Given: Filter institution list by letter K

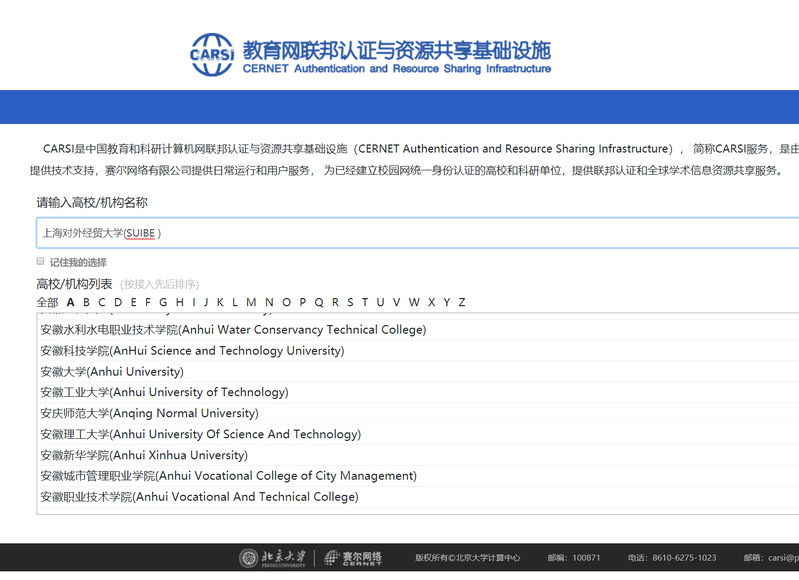Looking at the screenshot, I should [220, 302].
